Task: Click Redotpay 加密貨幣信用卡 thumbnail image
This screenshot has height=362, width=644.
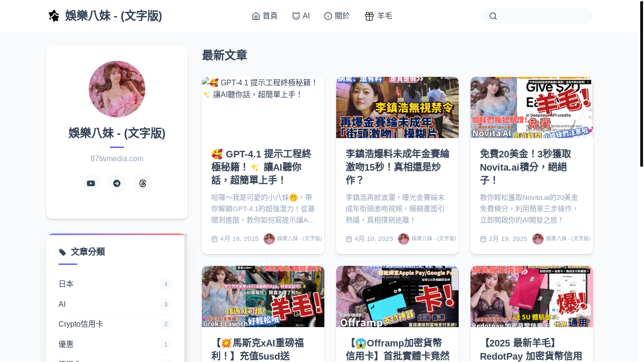Action: [532, 296]
